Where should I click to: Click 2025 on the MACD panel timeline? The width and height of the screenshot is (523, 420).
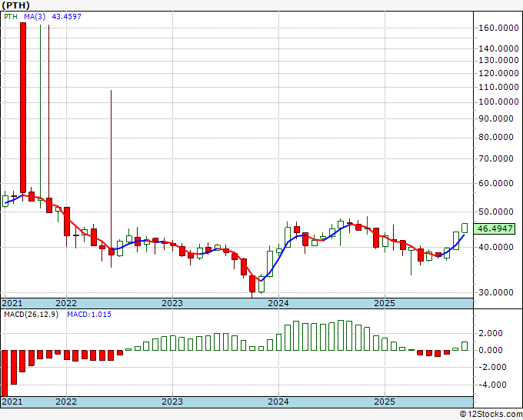[x=385, y=402]
